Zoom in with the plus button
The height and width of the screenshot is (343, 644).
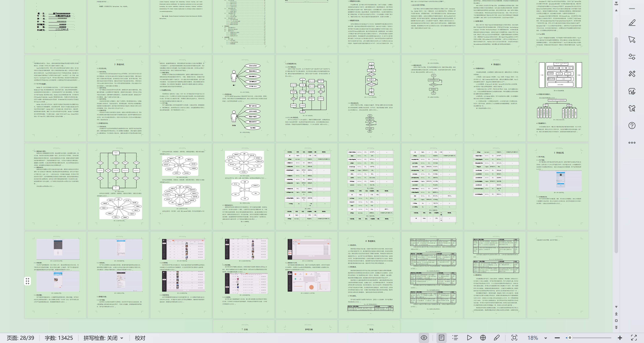tap(620, 338)
